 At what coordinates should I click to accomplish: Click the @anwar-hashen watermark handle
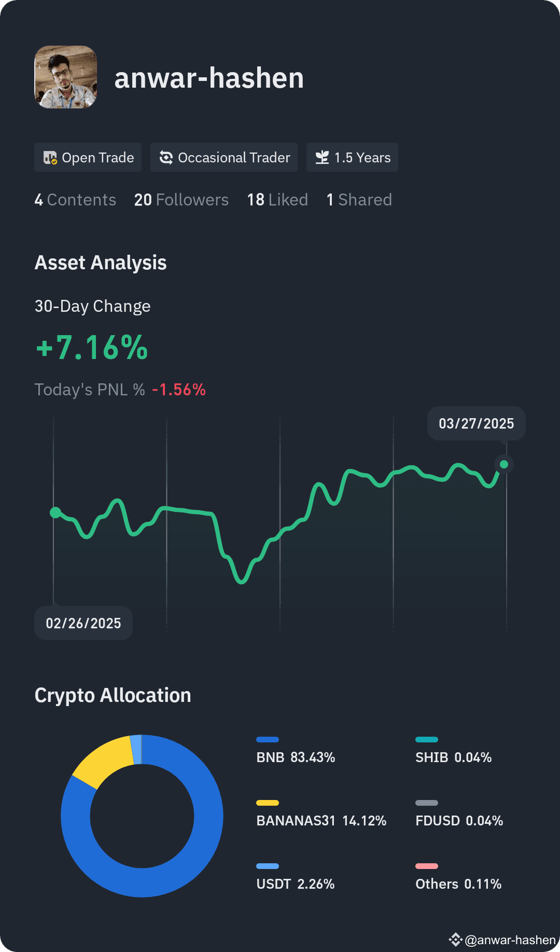[510, 940]
